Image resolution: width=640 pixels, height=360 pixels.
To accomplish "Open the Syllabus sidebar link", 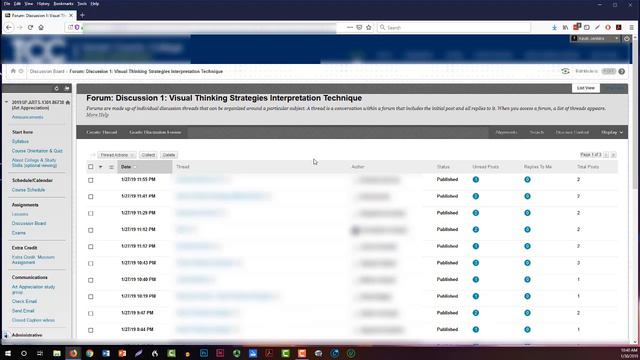I will pos(20,141).
